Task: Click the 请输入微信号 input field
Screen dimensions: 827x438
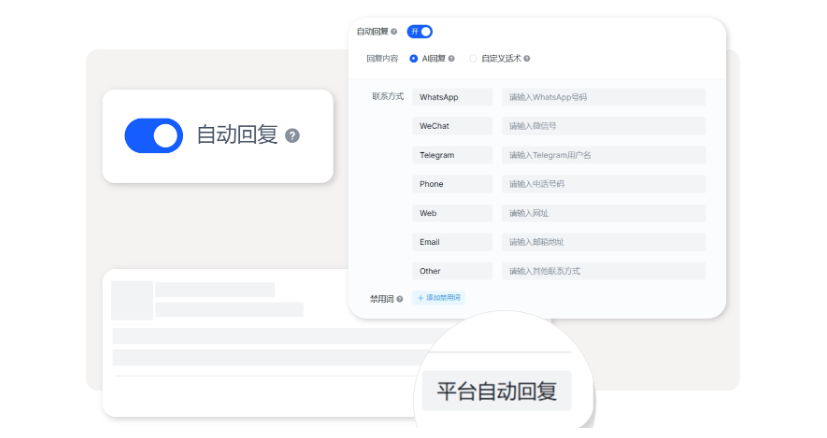Action: click(604, 126)
